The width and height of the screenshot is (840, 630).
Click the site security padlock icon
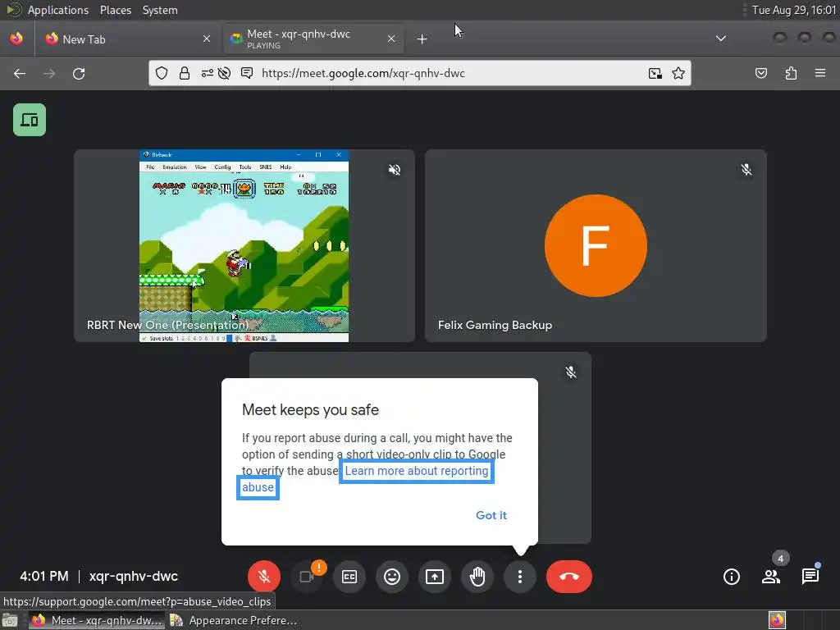pyautogui.click(x=185, y=73)
